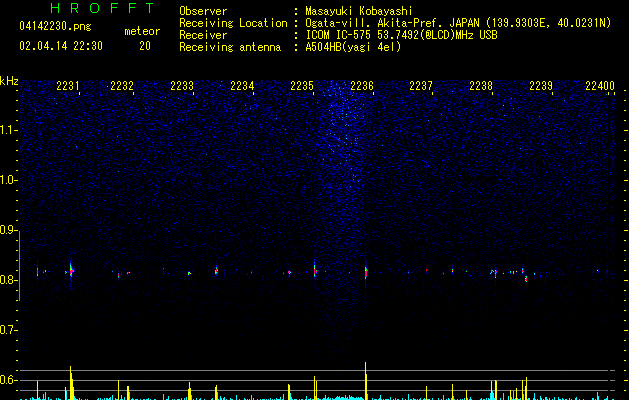Screen dimensions: 629x400
Task: Click the 0.8 kHz axis label
Action: tap(9, 280)
